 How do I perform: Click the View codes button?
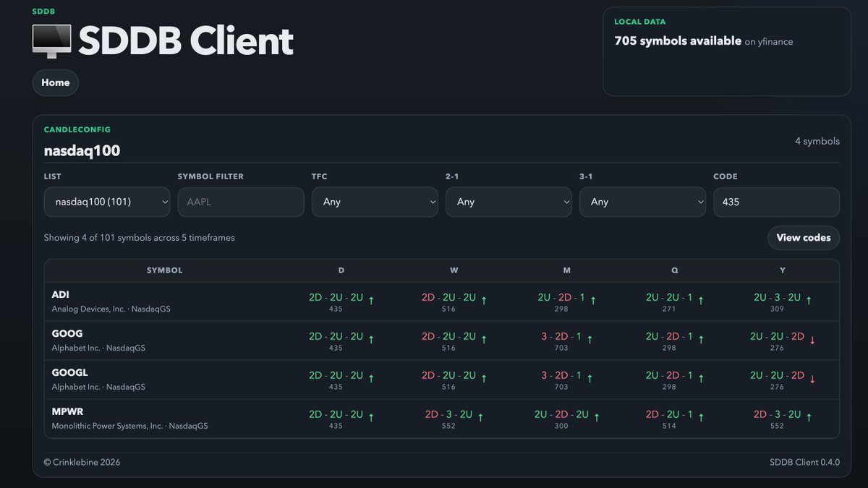[x=804, y=238]
